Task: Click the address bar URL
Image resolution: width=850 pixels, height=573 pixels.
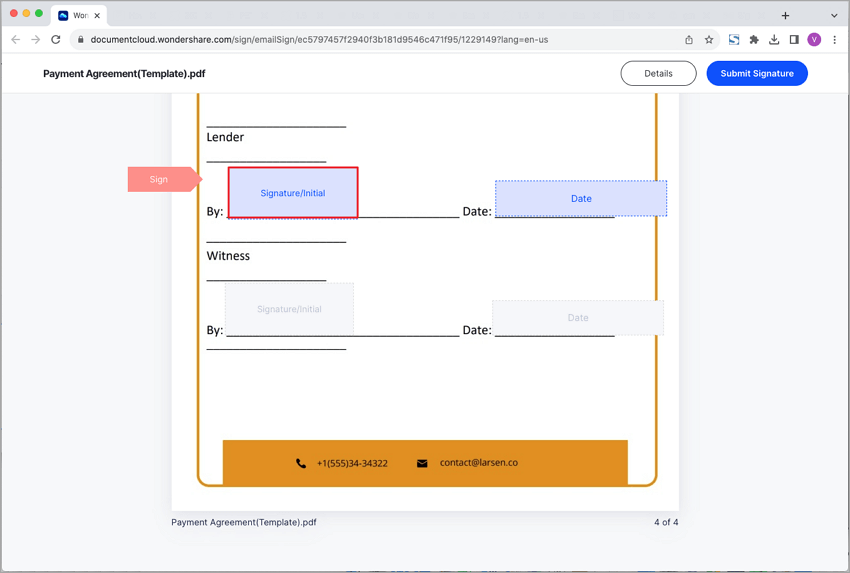Action: coord(320,40)
